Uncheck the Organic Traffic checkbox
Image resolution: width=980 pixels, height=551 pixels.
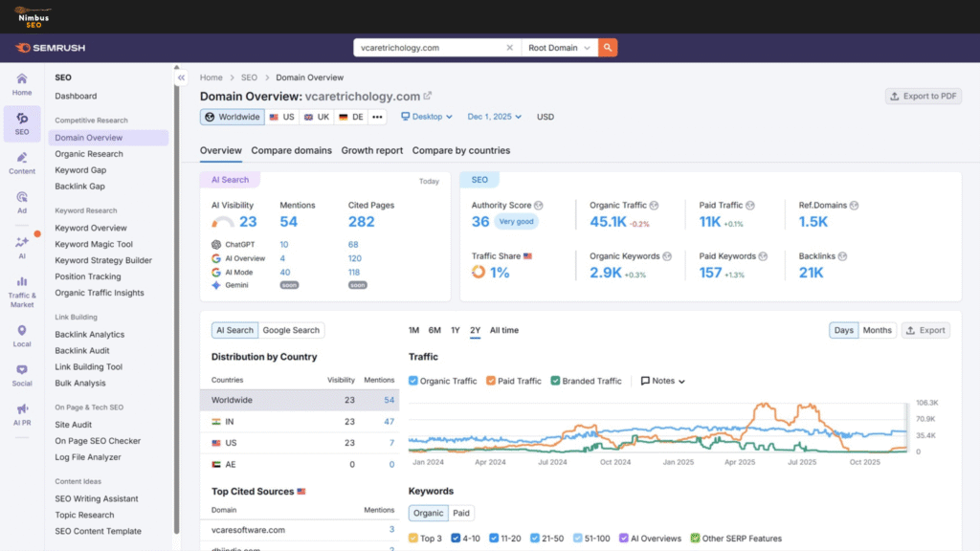(x=413, y=381)
